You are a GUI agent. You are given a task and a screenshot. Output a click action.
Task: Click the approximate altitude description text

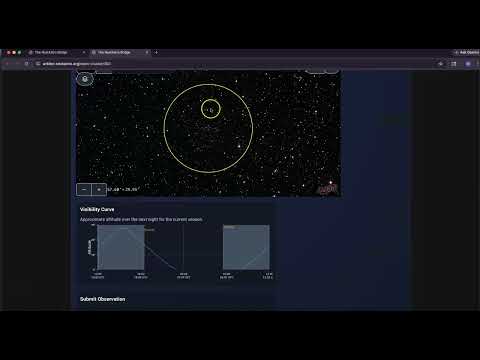[141, 219]
